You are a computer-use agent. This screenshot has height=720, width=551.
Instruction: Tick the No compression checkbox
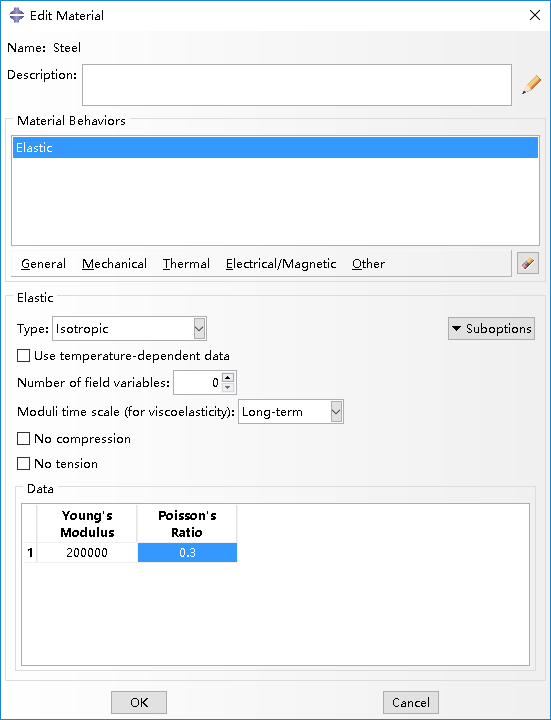pyautogui.click(x=23, y=439)
